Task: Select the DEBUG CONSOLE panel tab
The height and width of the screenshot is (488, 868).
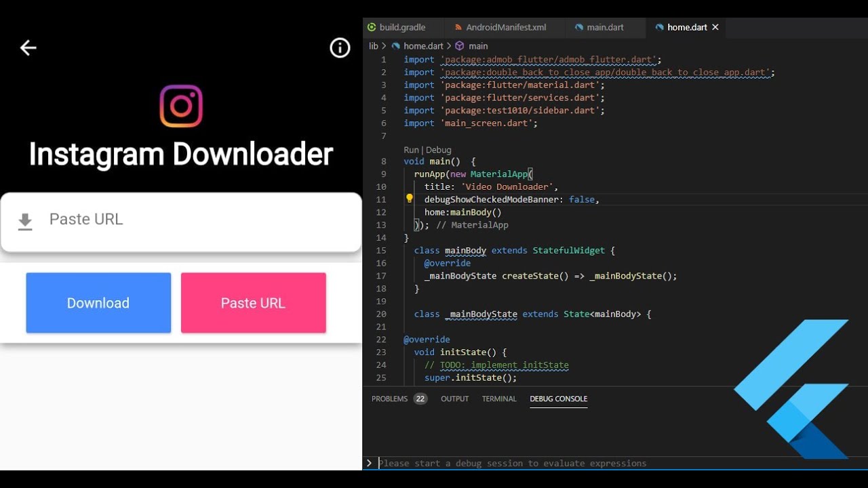Action: tap(559, 399)
